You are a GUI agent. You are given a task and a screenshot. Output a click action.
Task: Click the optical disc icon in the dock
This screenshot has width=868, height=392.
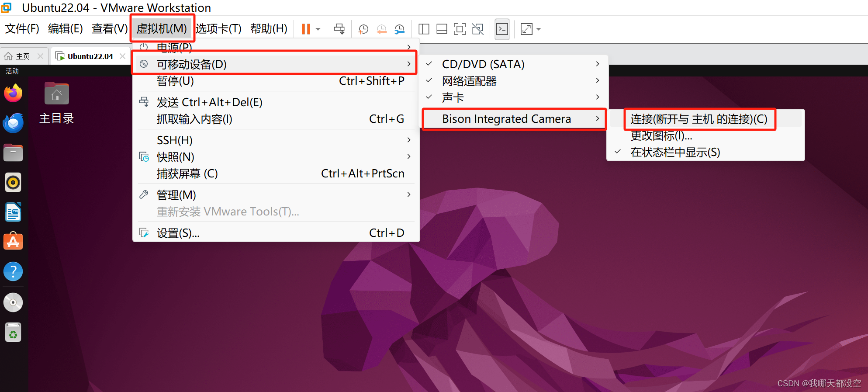pyautogui.click(x=13, y=302)
